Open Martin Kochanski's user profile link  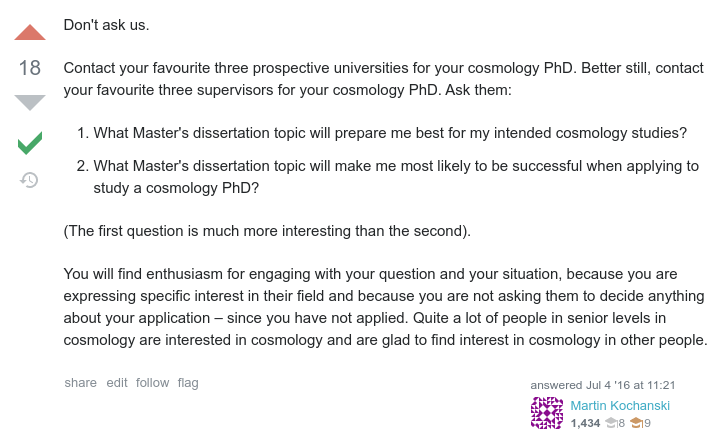tap(620, 406)
